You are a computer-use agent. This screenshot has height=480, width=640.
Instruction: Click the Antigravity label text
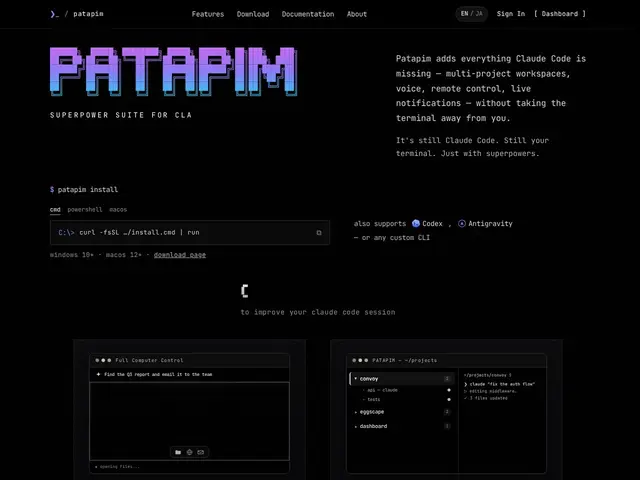click(490, 224)
